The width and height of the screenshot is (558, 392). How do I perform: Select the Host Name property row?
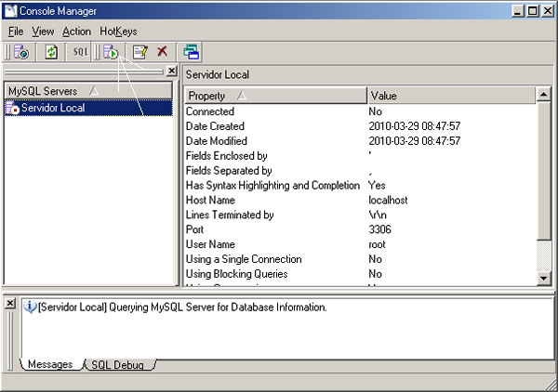pyautogui.click(x=360, y=200)
